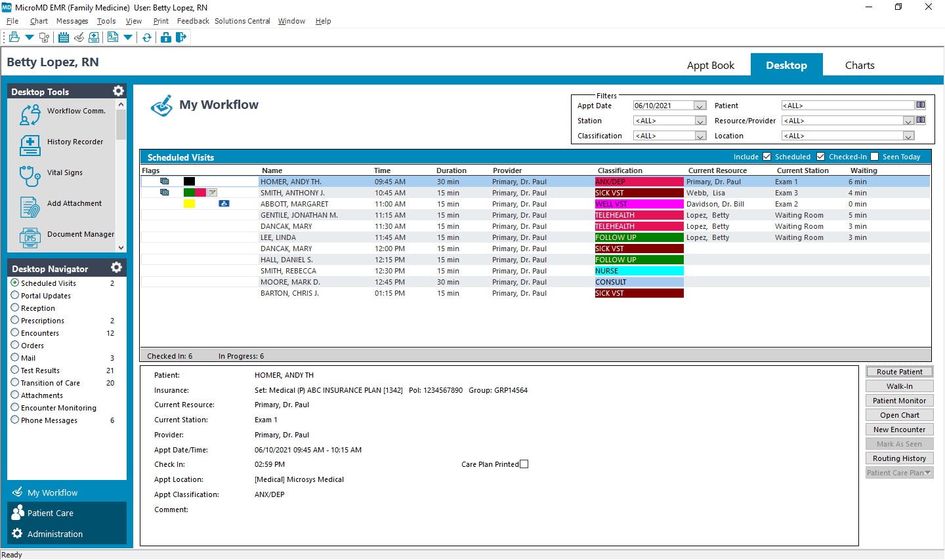Image resolution: width=945 pixels, height=560 pixels.
Task: Click Desktop Navigator gear icon
Action: (x=116, y=268)
